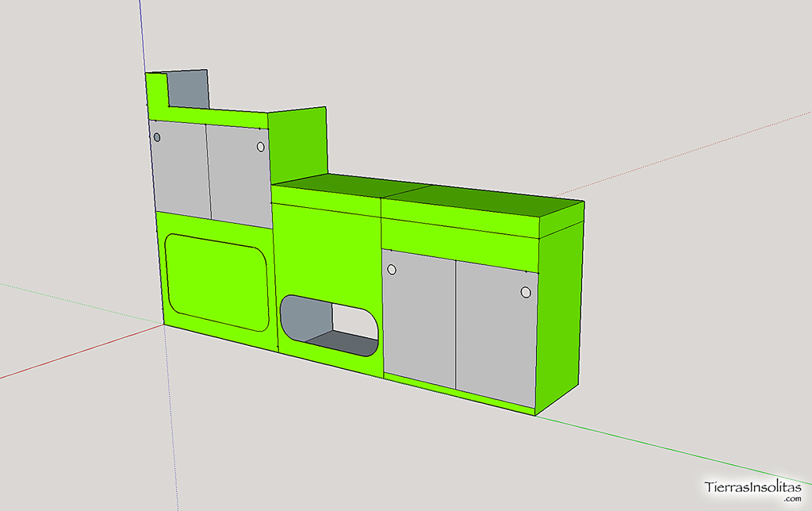Image resolution: width=812 pixels, height=511 pixels.
Task: Select the gray back panel at top left
Action: click(x=189, y=89)
